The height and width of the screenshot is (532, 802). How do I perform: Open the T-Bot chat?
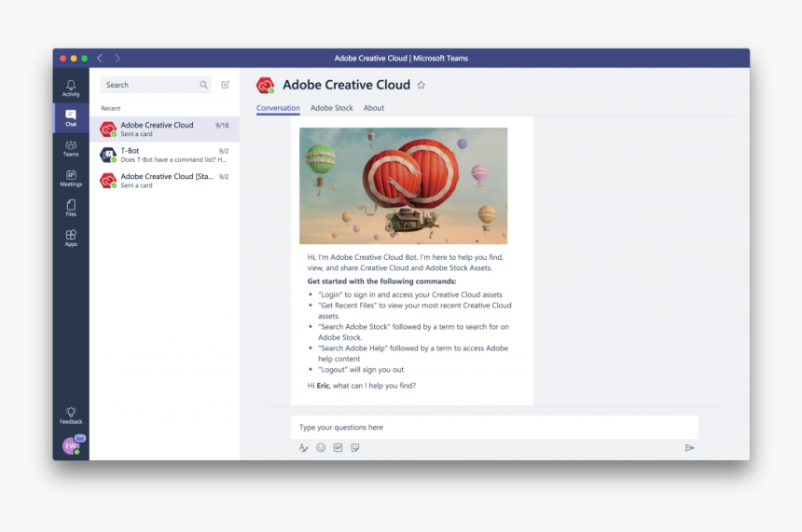point(164,155)
